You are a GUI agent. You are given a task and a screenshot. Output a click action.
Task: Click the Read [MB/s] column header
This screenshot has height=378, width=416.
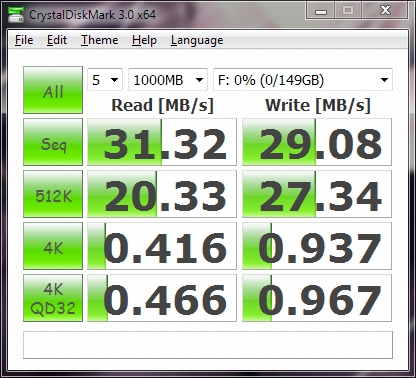[x=162, y=105]
